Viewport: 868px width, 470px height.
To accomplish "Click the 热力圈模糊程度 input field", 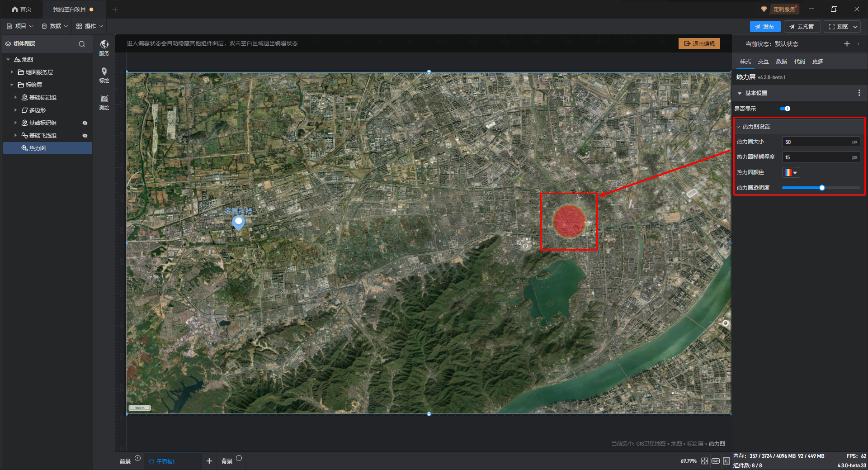I will tap(821, 157).
